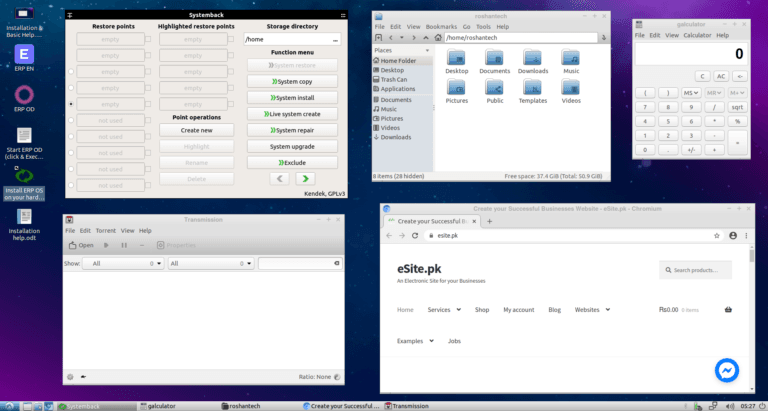The image size is (768, 411).
Task: Open the Torrent menu in Transmission
Action: (105, 230)
